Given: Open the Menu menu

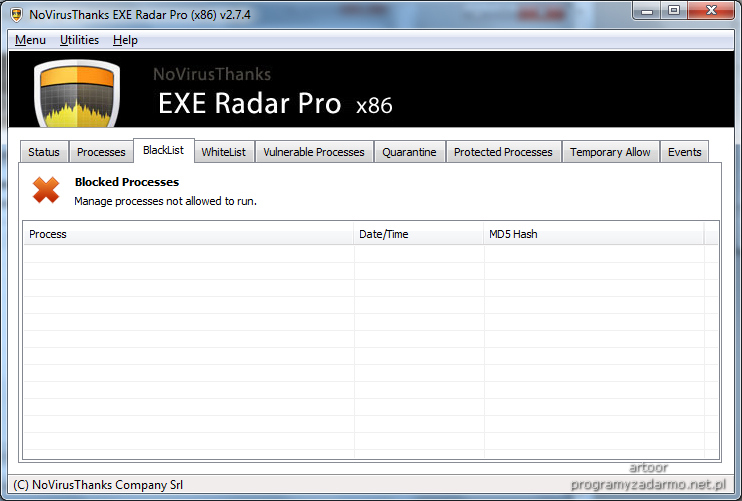Looking at the screenshot, I should [x=30, y=40].
